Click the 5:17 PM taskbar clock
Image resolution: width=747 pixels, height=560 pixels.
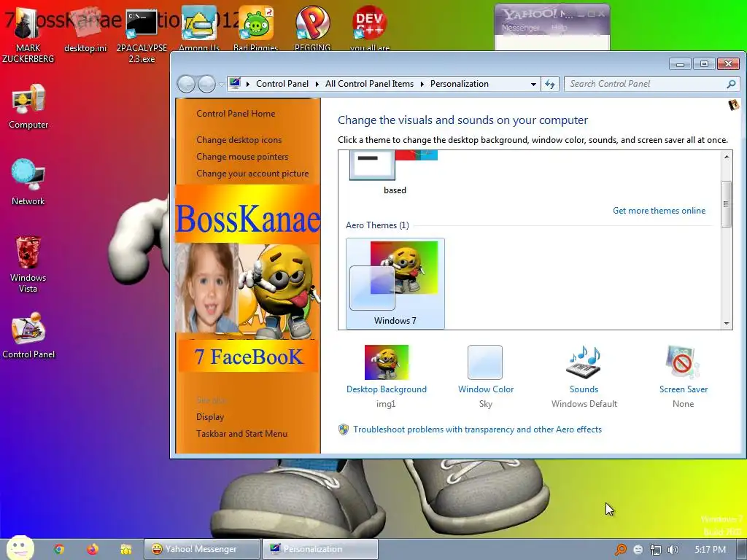coord(710,550)
